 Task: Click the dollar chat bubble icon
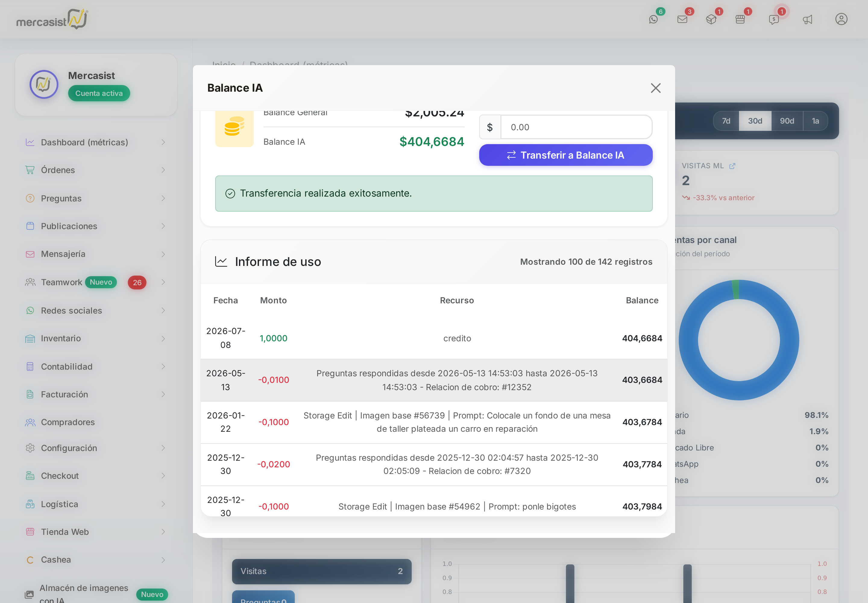point(774,19)
